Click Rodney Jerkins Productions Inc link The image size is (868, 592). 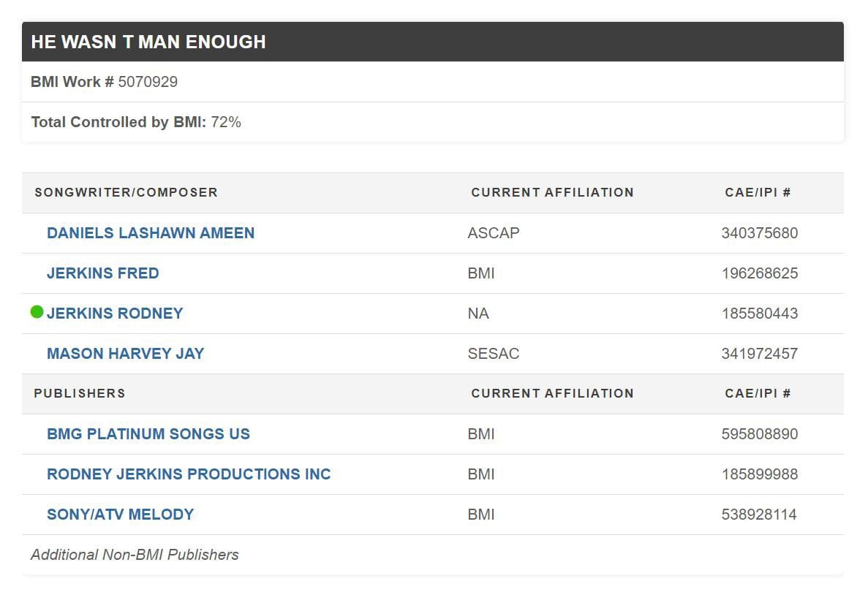pos(189,474)
